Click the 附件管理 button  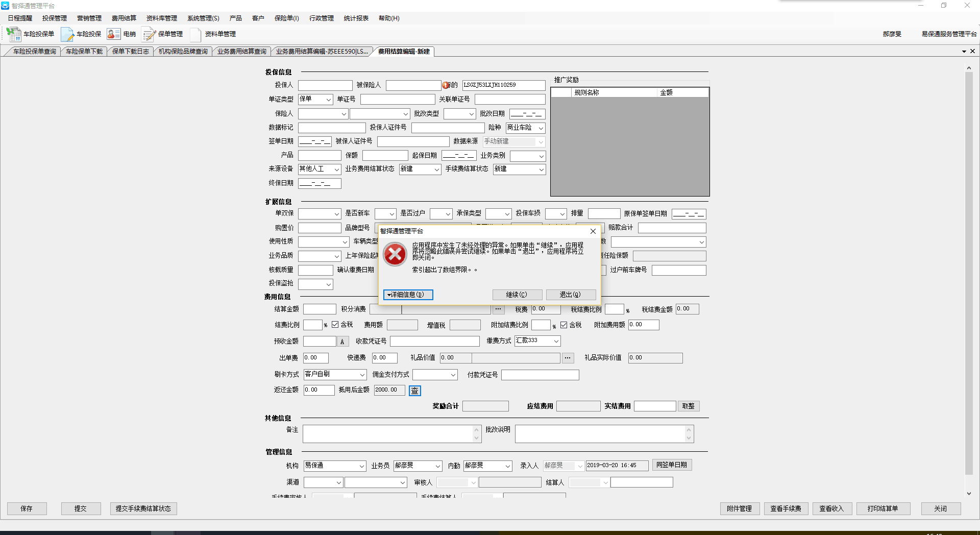point(740,508)
